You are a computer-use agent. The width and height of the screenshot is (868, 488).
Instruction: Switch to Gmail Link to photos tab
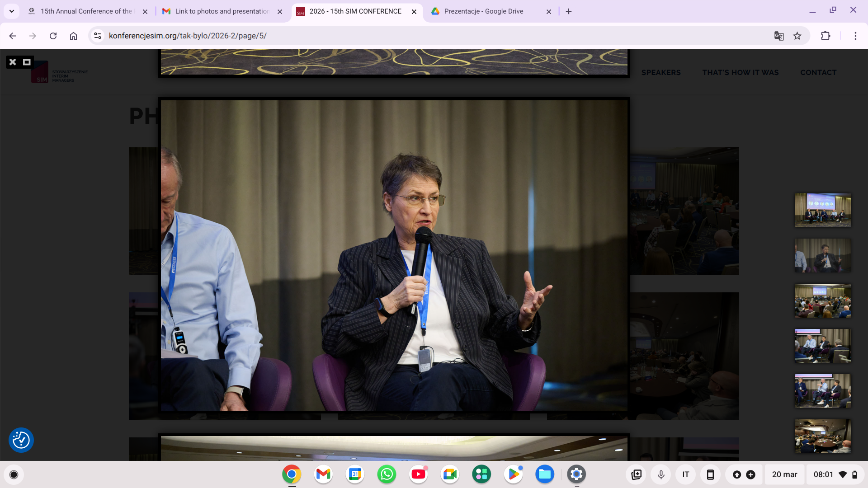pyautogui.click(x=222, y=11)
